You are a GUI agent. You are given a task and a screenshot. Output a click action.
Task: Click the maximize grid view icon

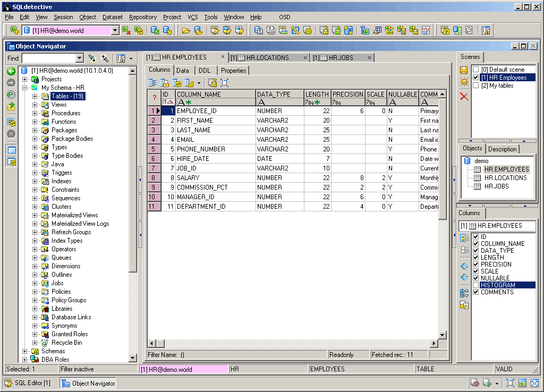click(224, 82)
